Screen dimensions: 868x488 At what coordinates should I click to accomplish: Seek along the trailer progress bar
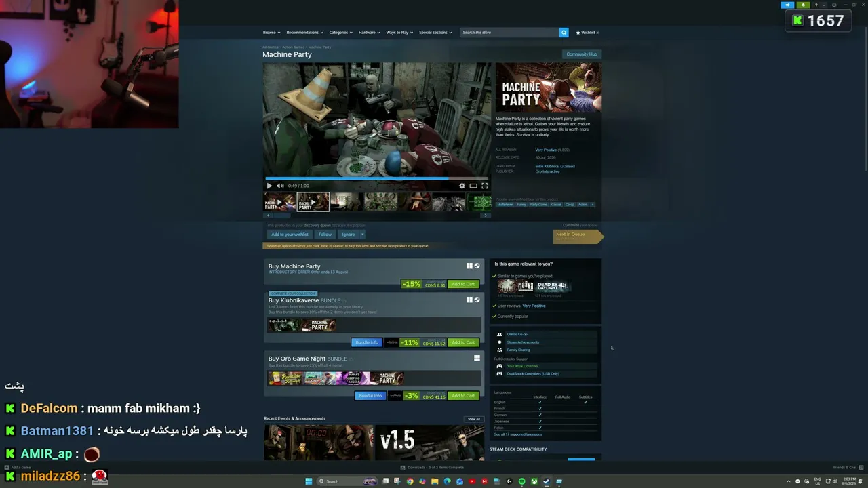pyautogui.click(x=376, y=179)
